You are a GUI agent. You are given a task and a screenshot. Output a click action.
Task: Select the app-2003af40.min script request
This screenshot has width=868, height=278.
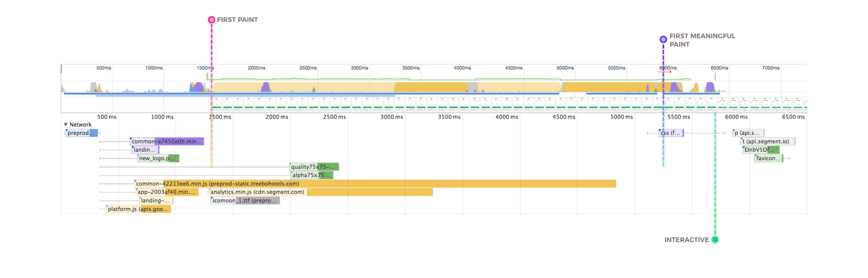tap(167, 192)
